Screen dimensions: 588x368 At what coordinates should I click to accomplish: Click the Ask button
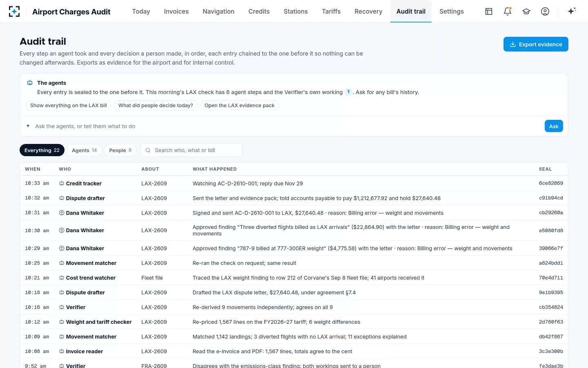pyautogui.click(x=554, y=126)
